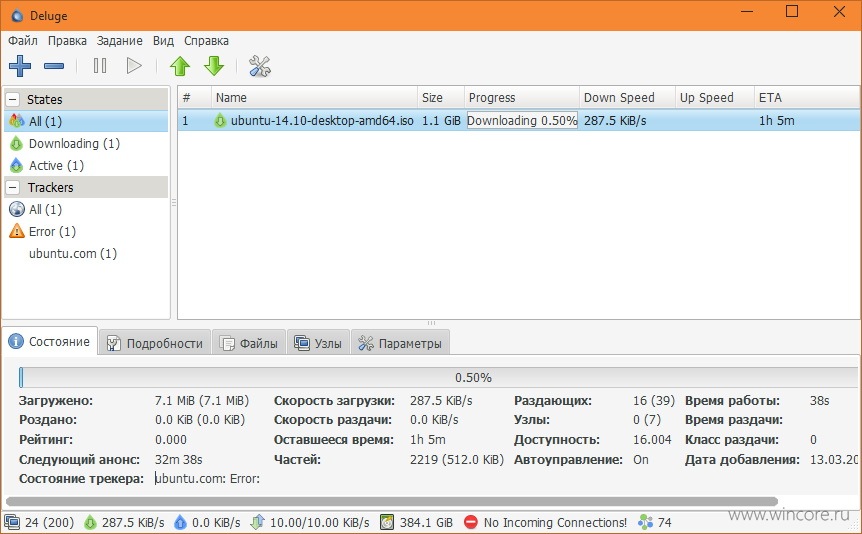Click the 38s active time value
The image size is (862, 534).
(819, 401)
